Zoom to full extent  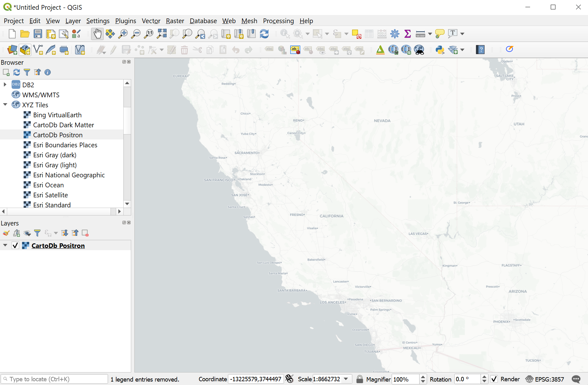tap(162, 34)
